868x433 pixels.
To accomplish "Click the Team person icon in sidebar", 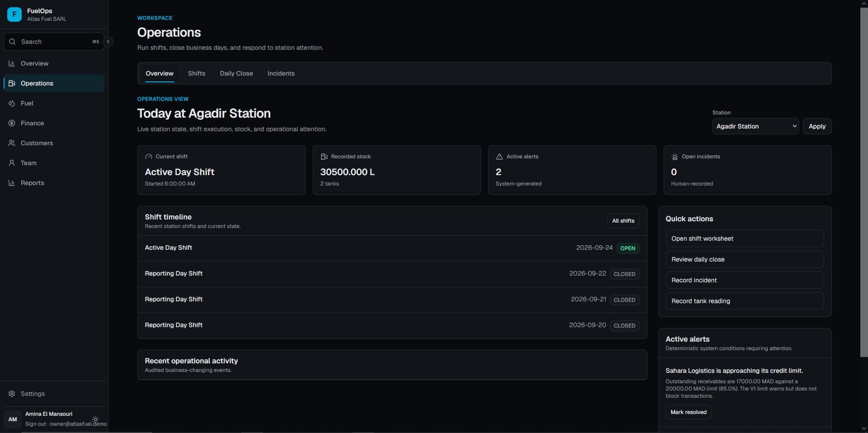I will coord(12,163).
